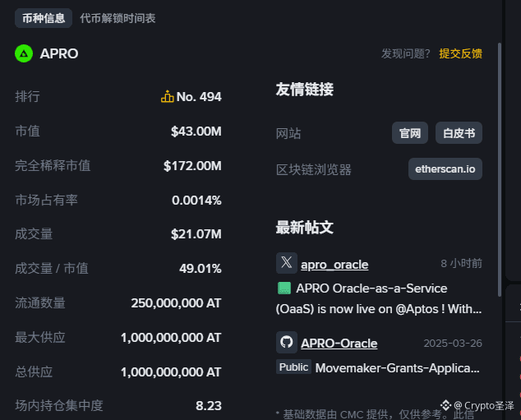Select the 0.0014% market share value
521x420 pixels.
(196, 201)
